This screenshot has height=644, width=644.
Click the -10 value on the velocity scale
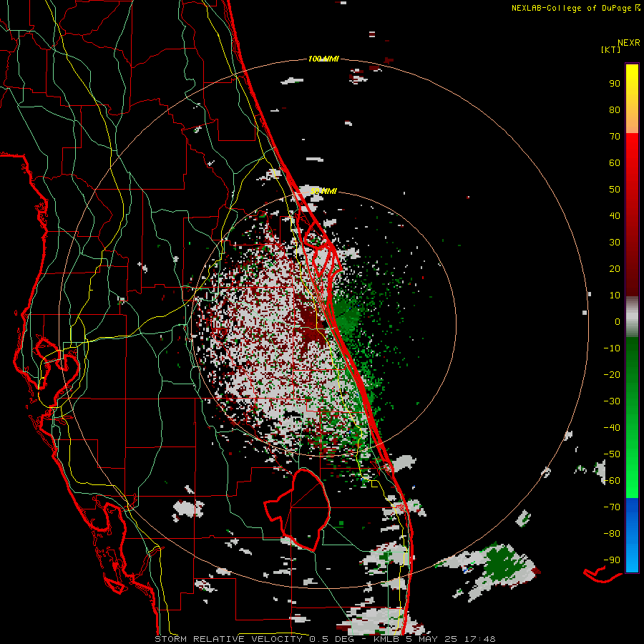pos(612,348)
